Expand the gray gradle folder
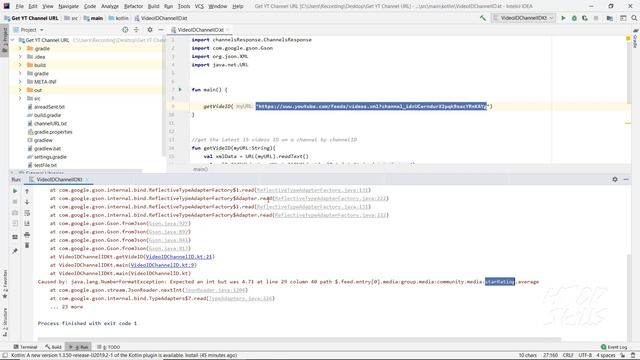The image size is (640, 360). coord(20,73)
